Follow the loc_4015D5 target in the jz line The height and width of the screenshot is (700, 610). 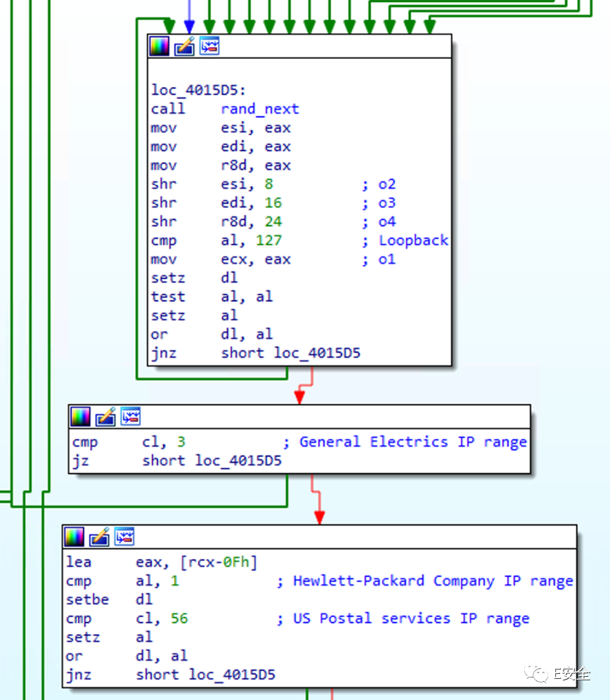tap(238, 460)
